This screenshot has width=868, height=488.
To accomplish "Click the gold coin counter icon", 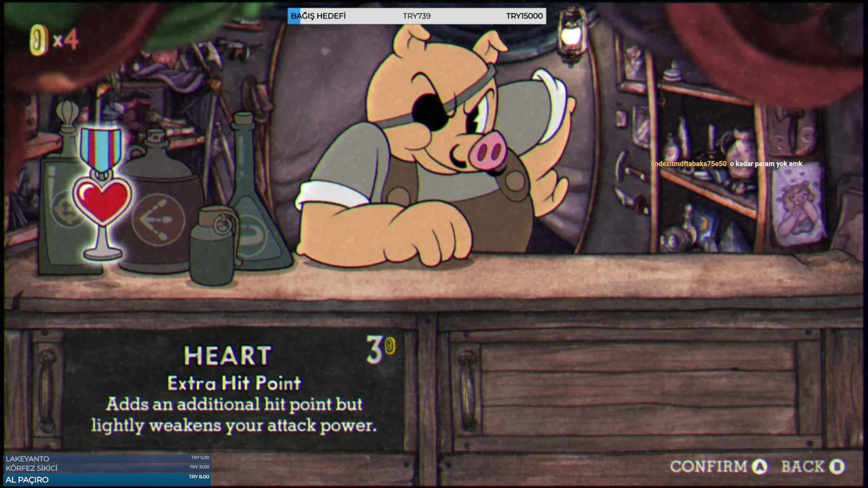I will (38, 40).
